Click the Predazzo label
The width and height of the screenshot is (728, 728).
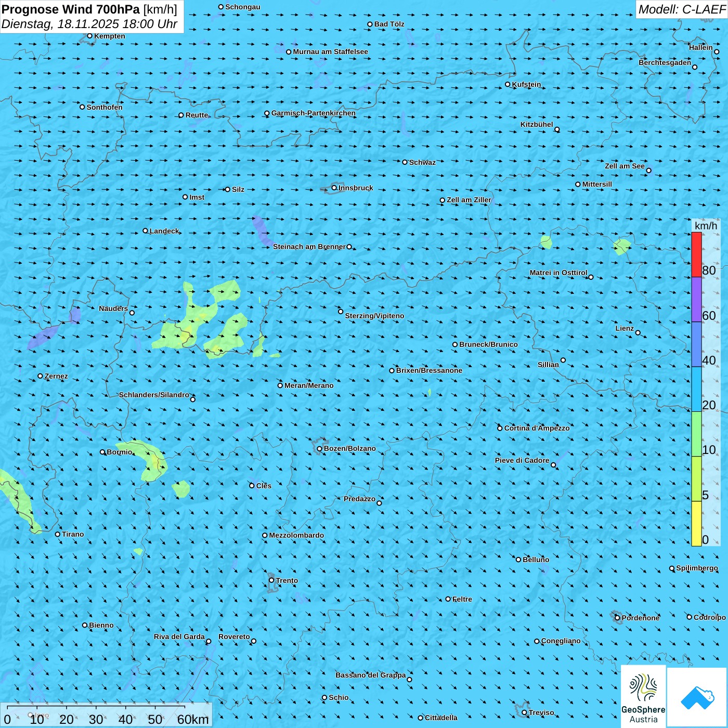pyautogui.click(x=359, y=499)
